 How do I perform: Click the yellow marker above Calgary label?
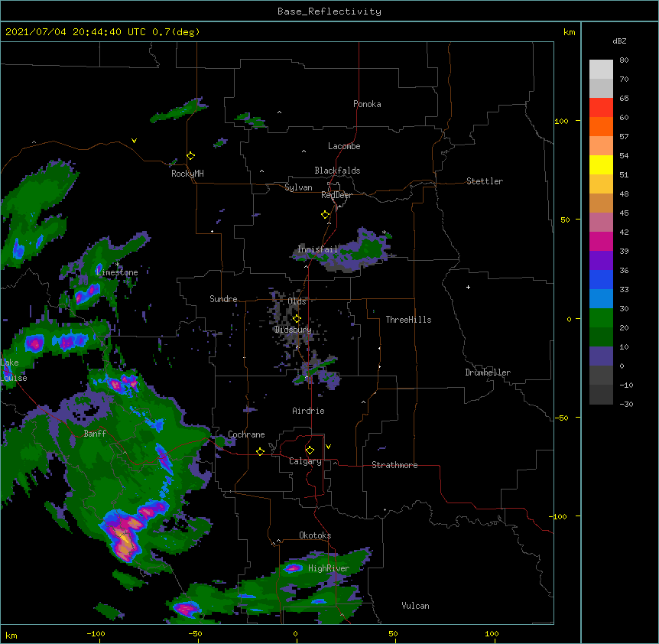[x=310, y=450]
